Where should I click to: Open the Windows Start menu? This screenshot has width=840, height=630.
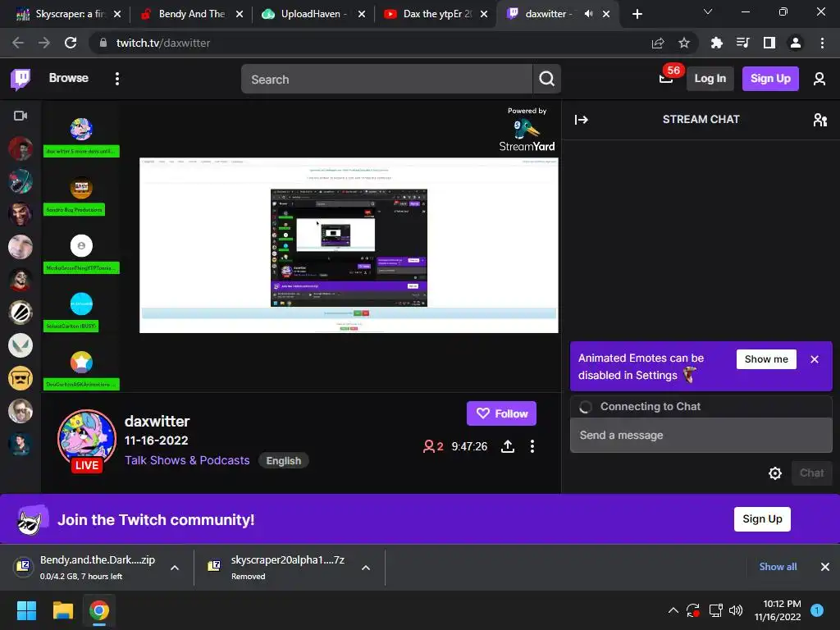(x=26, y=610)
